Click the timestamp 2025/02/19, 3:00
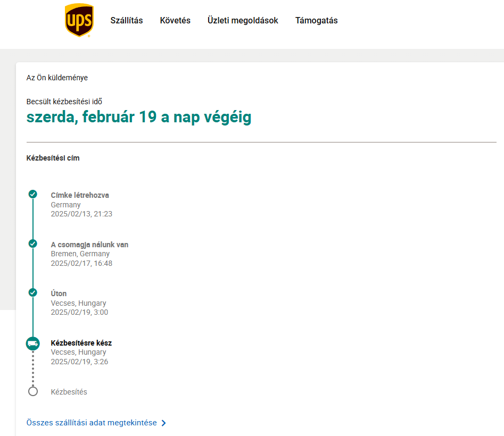 (x=79, y=312)
